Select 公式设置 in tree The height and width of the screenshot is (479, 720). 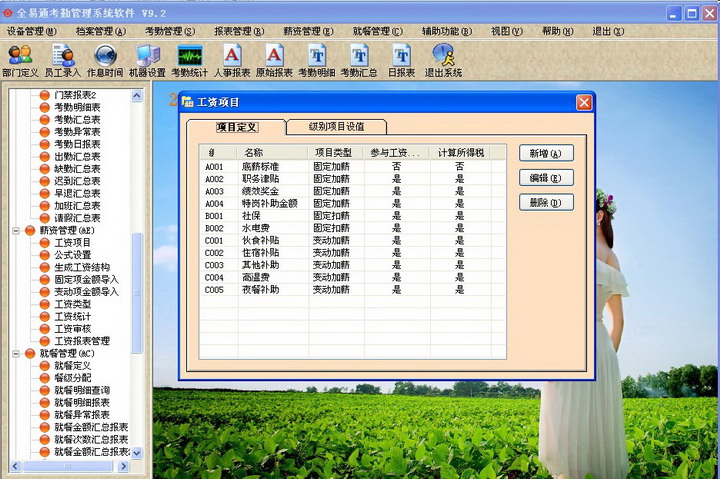(73, 255)
